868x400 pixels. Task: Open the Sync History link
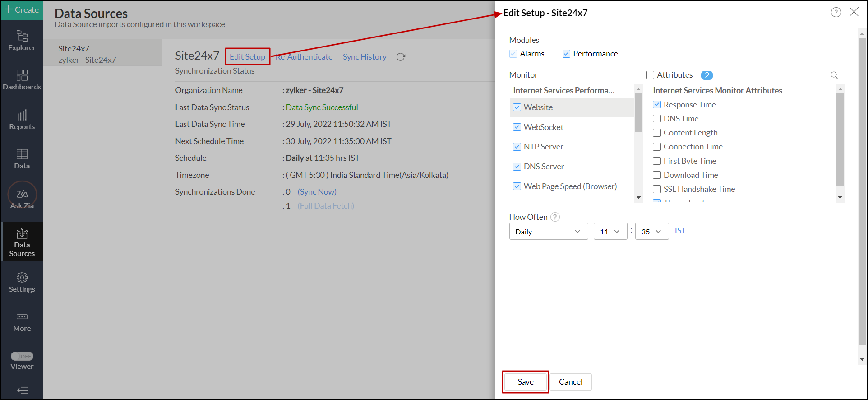pyautogui.click(x=365, y=57)
